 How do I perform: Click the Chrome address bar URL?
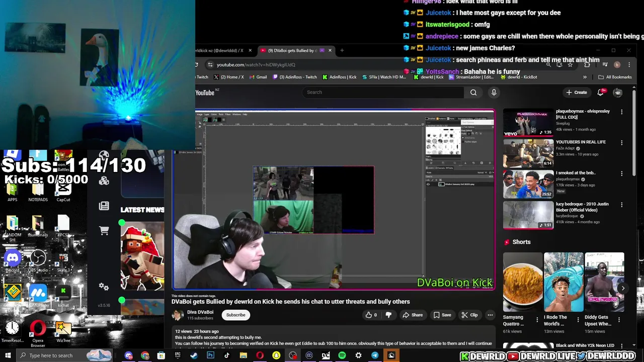pos(256,64)
